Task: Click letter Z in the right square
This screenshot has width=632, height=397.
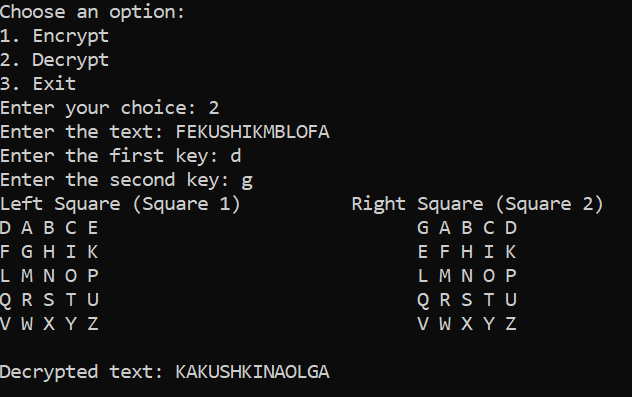Action: click(x=511, y=324)
